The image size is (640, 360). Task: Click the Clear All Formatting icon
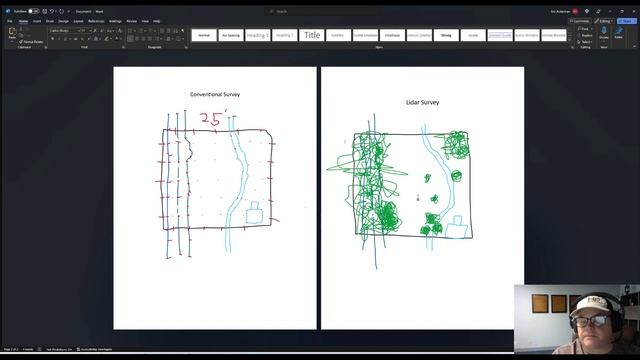(x=120, y=31)
